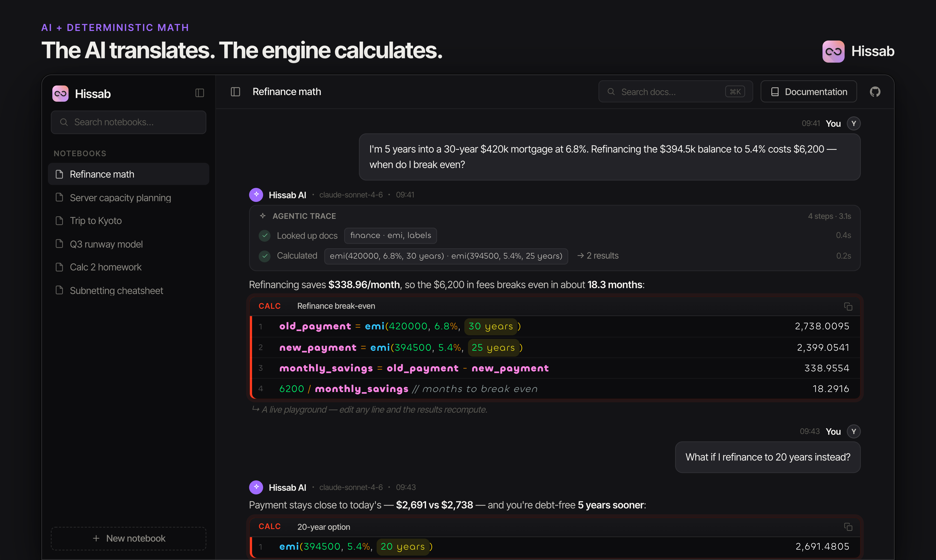Copy the 20-year option calc block

point(848,527)
